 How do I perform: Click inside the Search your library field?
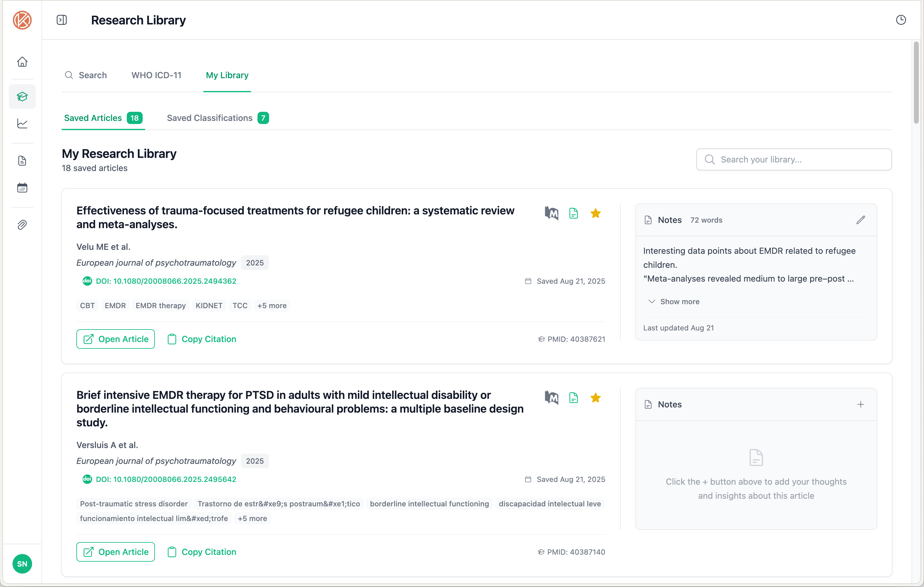[x=794, y=159]
